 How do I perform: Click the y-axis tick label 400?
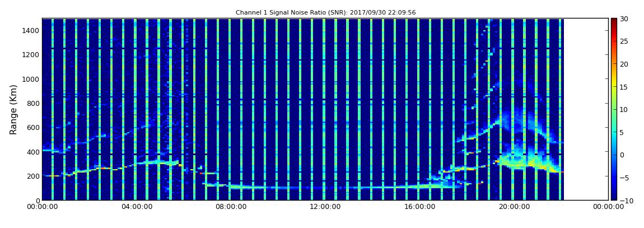[x=33, y=152]
